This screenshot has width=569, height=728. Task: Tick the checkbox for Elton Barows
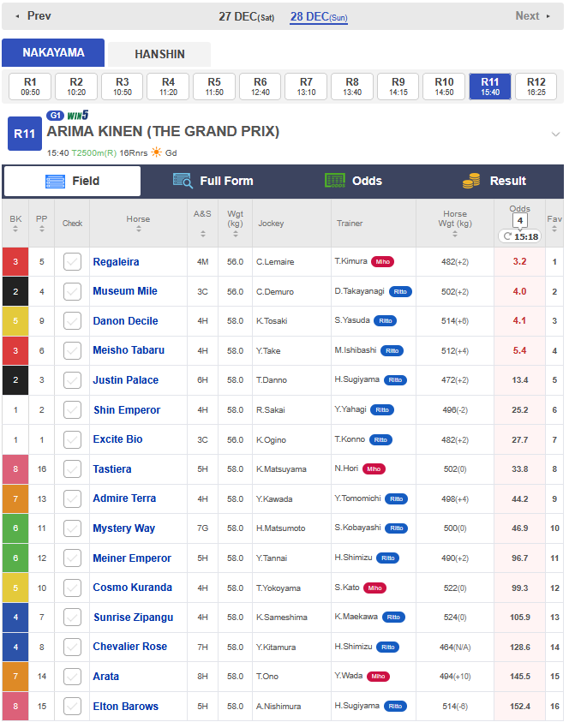(x=72, y=707)
